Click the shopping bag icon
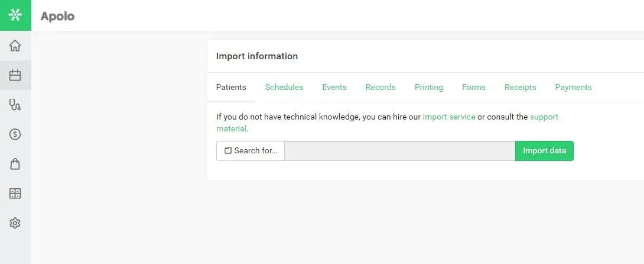This screenshot has width=644, height=264. (15, 164)
